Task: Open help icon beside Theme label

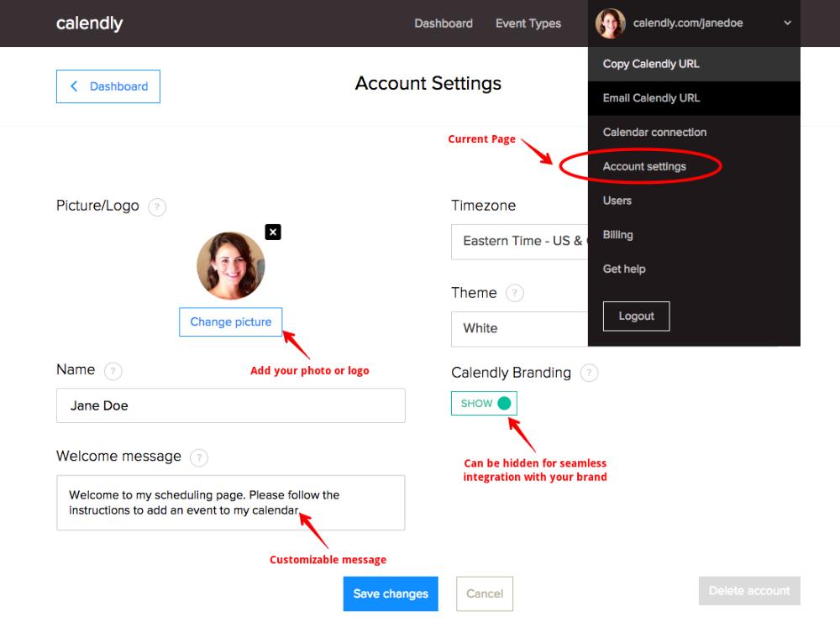Action: pos(515,293)
